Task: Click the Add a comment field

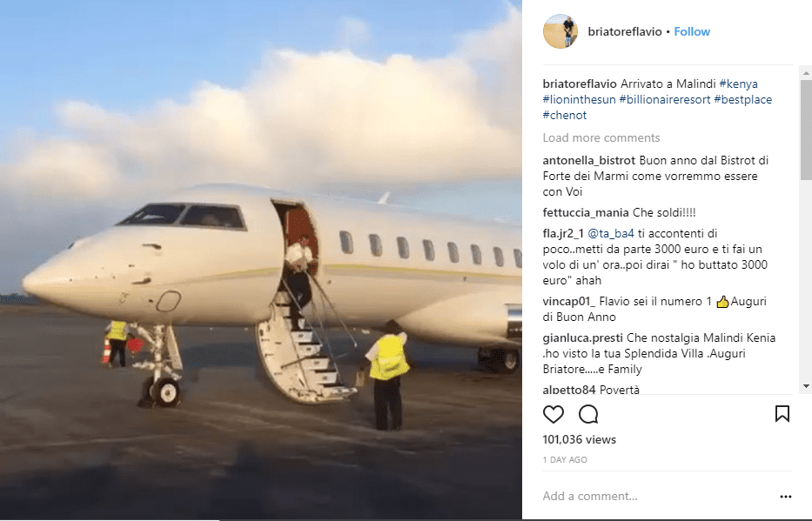Action: point(658,496)
